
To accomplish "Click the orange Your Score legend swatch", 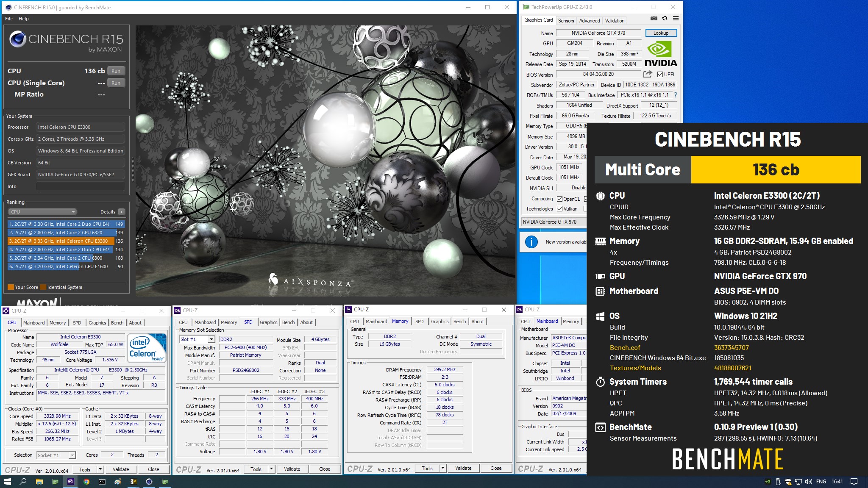I will click(x=11, y=287).
